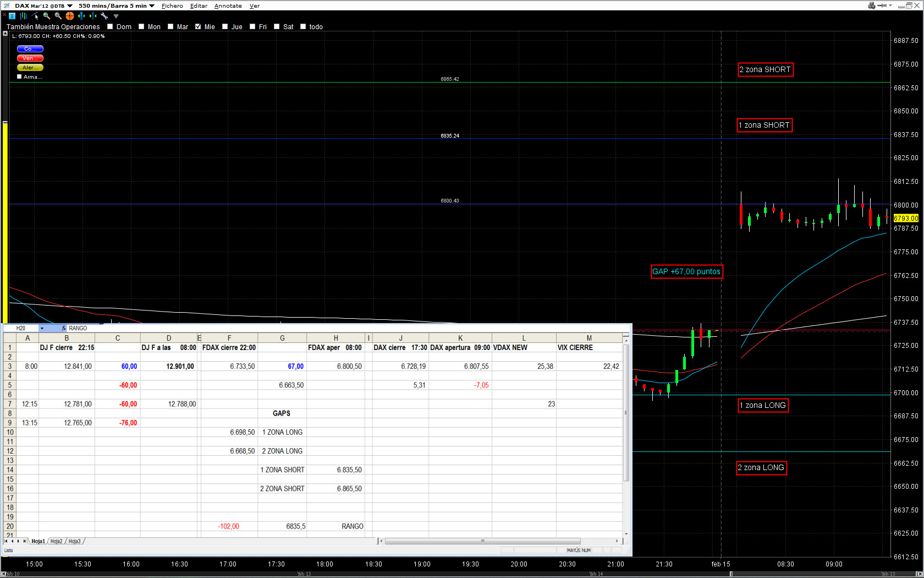Viewport: 924px width, 578px height.
Task: Expand the toolbar overflow arrow
Action: pos(116,17)
